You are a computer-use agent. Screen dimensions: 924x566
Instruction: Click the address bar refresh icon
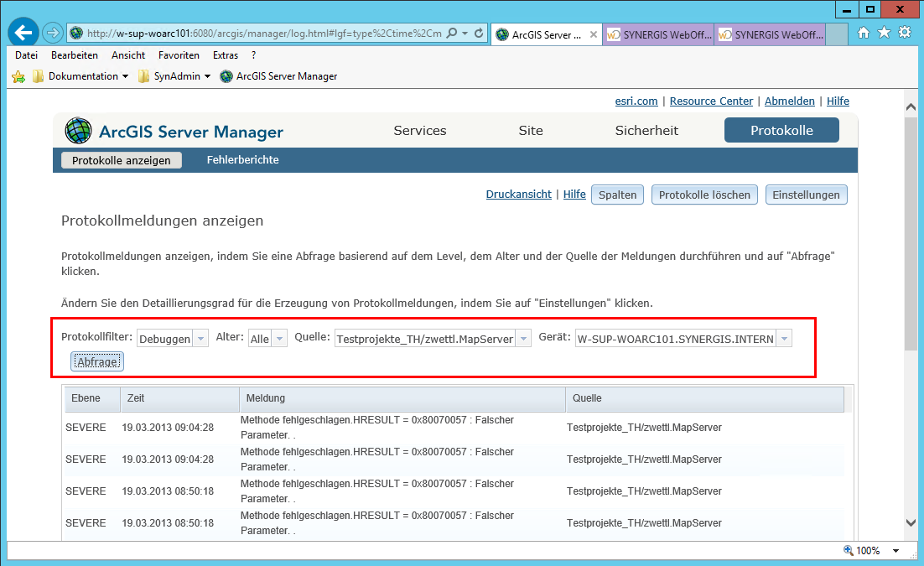(x=479, y=34)
